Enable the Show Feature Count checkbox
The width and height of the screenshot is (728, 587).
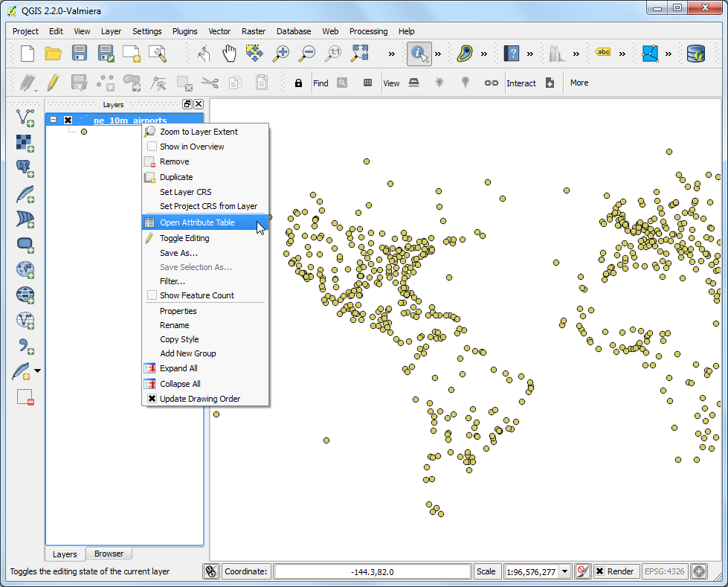pyautogui.click(x=152, y=295)
